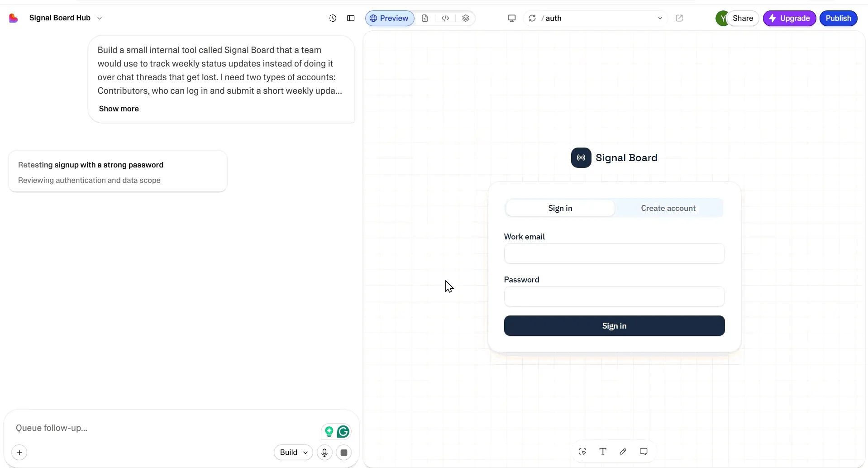The height and width of the screenshot is (468, 868).
Task: Open the document view icon next to Preview
Action: (425, 18)
